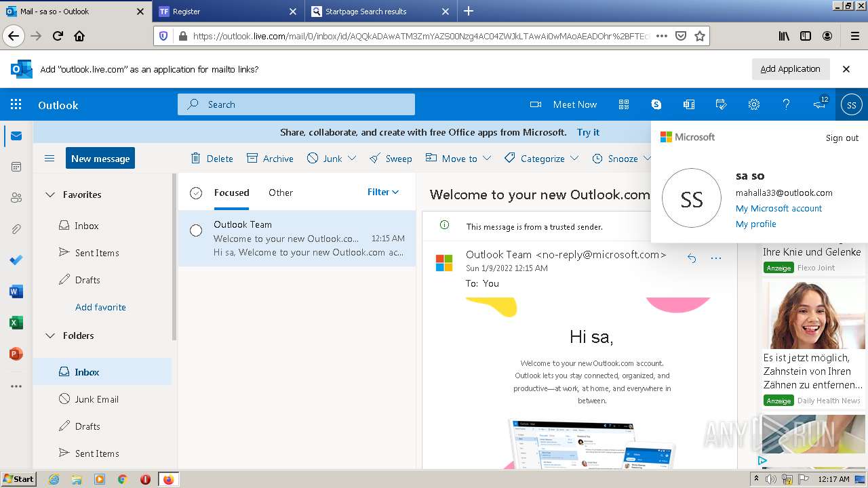Image resolution: width=868 pixels, height=488 pixels.
Task: Open the Files attachment paperclip icon
Action: 16,229
